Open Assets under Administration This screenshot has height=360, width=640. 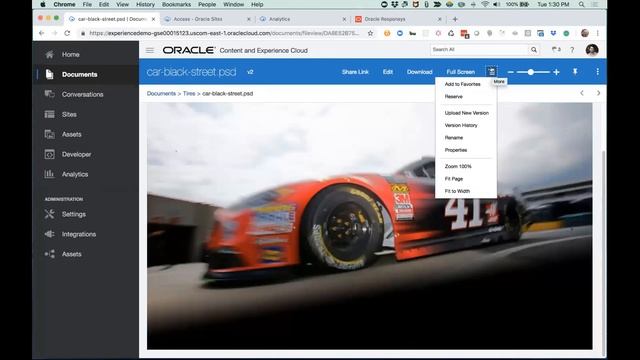coord(71,254)
